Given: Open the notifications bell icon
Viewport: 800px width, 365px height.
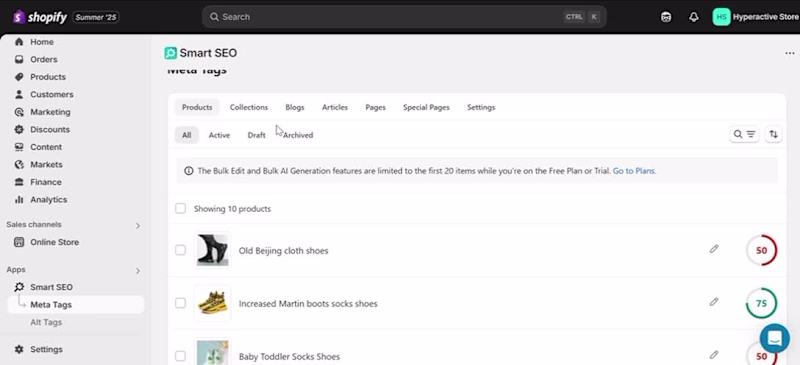Looking at the screenshot, I should pyautogui.click(x=693, y=17).
